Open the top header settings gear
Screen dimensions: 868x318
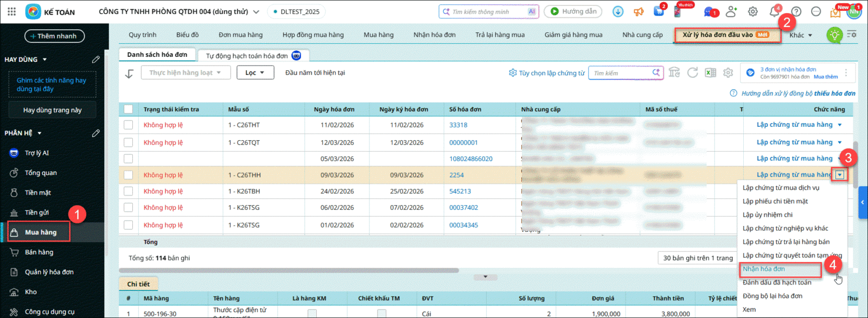[x=753, y=11]
